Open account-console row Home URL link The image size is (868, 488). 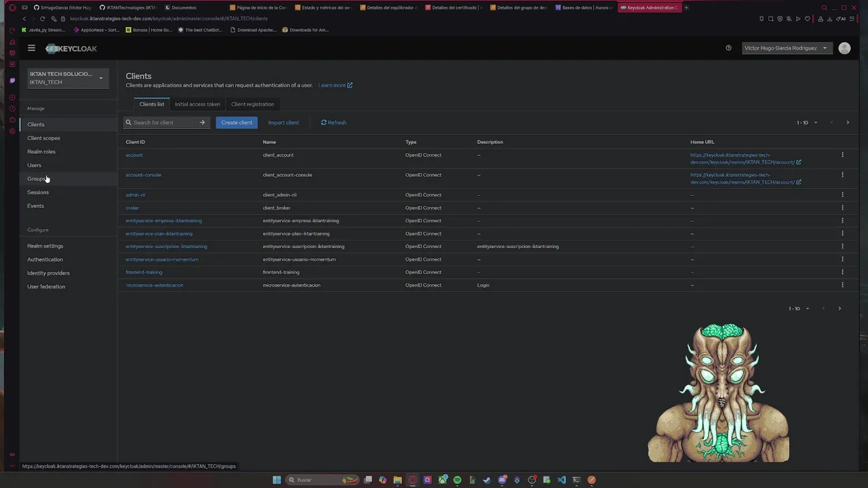coord(745,178)
